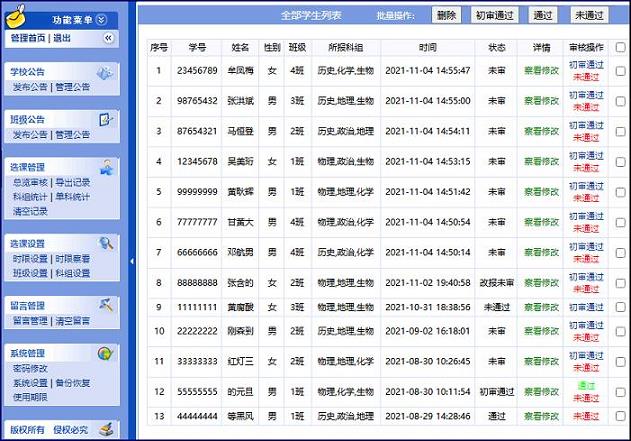631x441 pixels.
Task: Check the checkbox for student 单凤梅
Action: point(621,71)
